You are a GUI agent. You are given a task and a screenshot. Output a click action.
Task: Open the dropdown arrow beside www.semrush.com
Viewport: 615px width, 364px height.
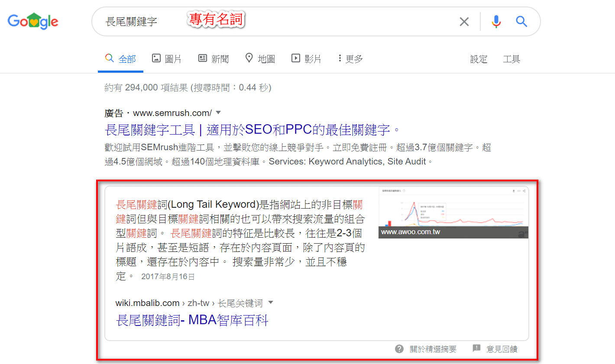pyautogui.click(x=218, y=113)
